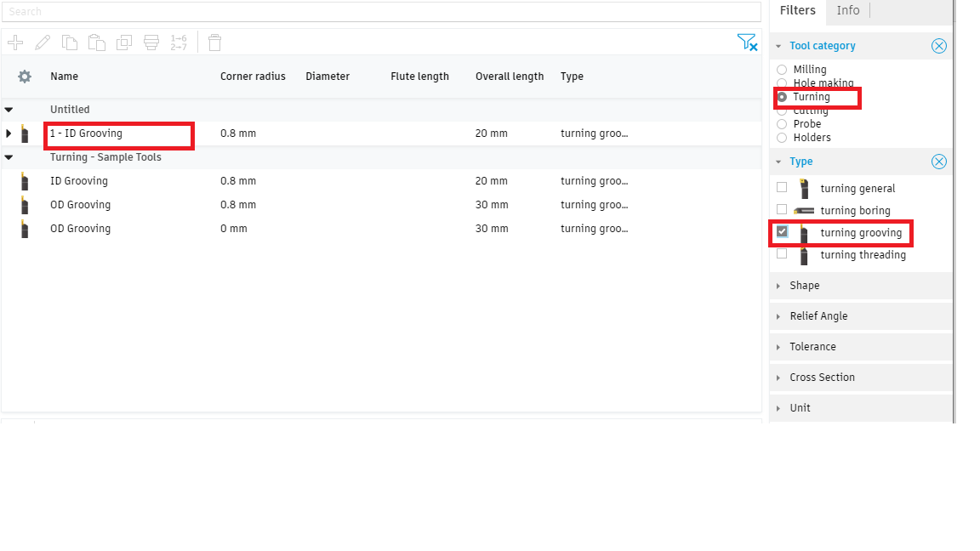Click into the Search field

coord(381,12)
